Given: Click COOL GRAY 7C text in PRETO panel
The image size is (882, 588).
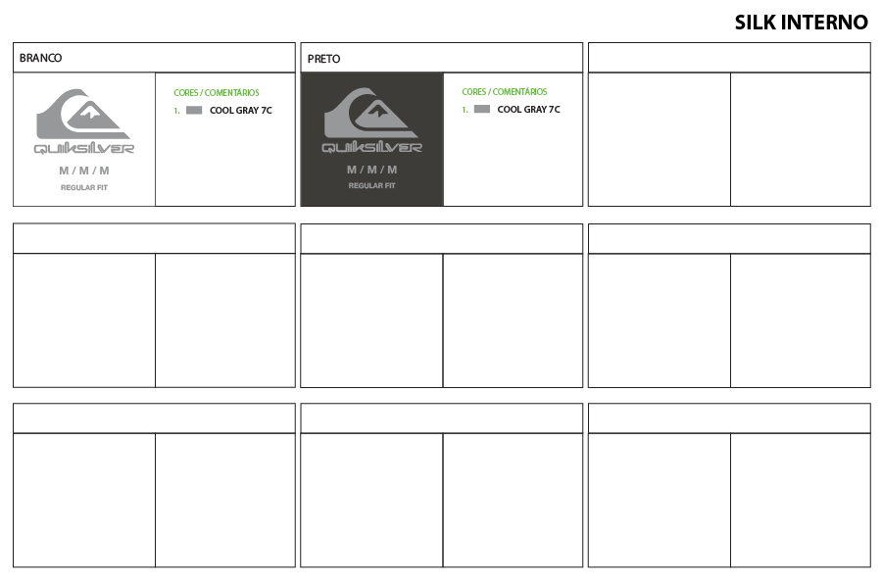Looking at the screenshot, I should (x=529, y=109).
